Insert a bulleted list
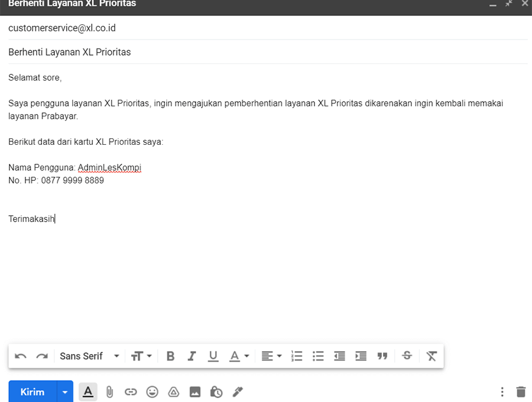 coord(318,356)
